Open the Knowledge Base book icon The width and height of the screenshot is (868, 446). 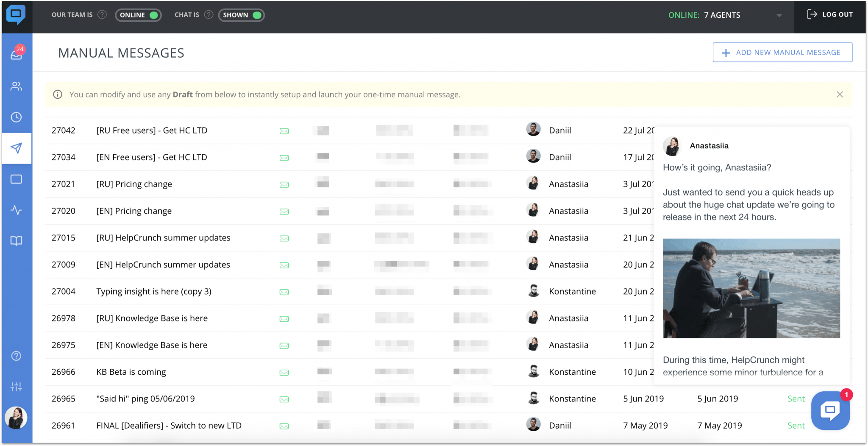pyautogui.click(x=16, y=241)
